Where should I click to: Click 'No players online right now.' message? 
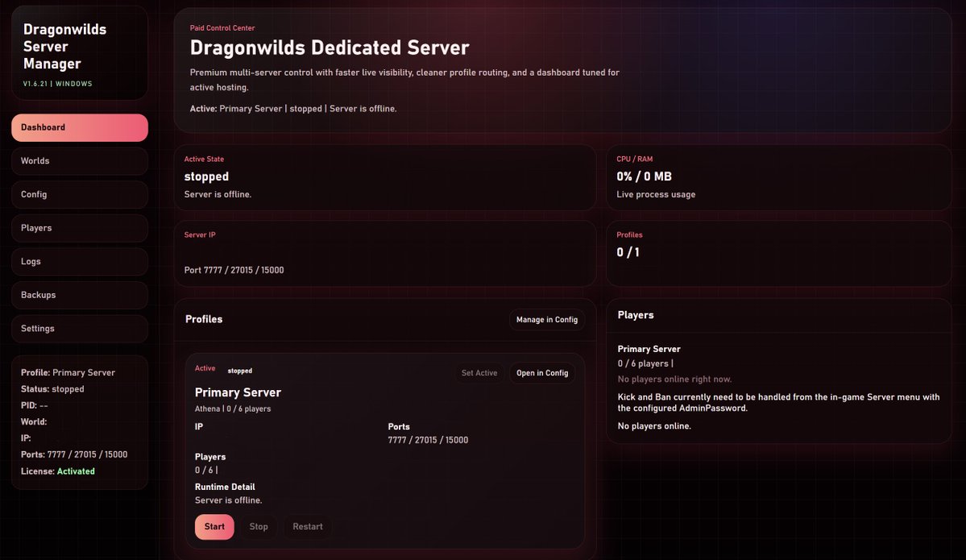(x=674, y=380)
